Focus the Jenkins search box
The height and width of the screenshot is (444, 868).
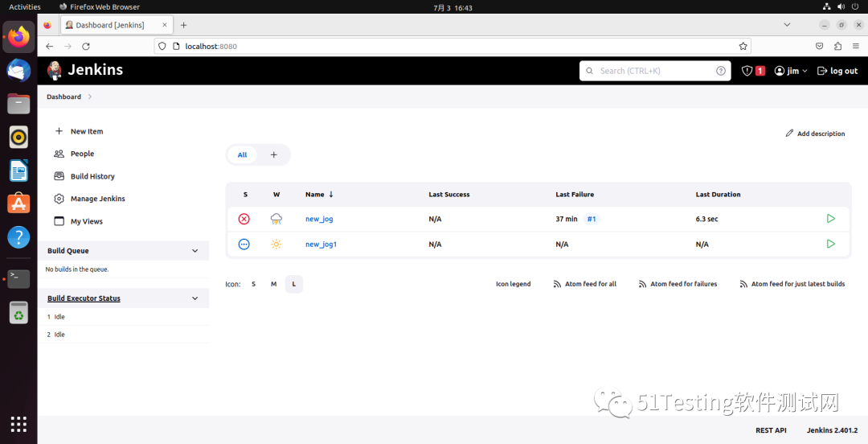click(x=655, y=71)
